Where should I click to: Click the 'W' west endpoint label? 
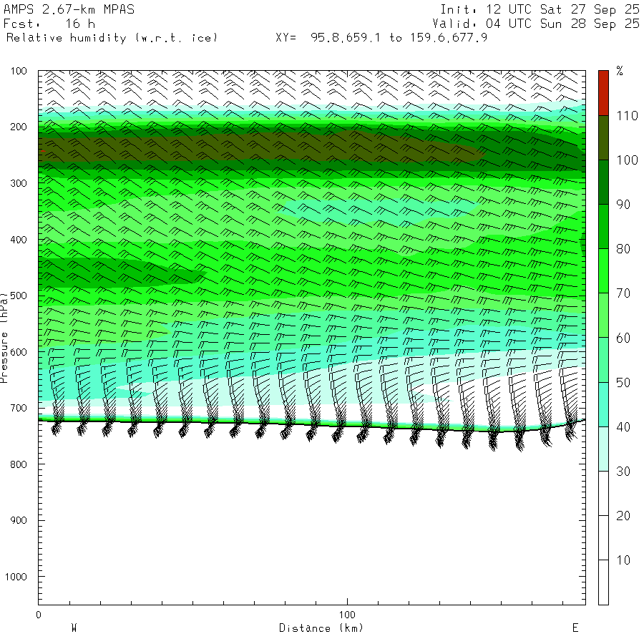[x=74, y=628]
